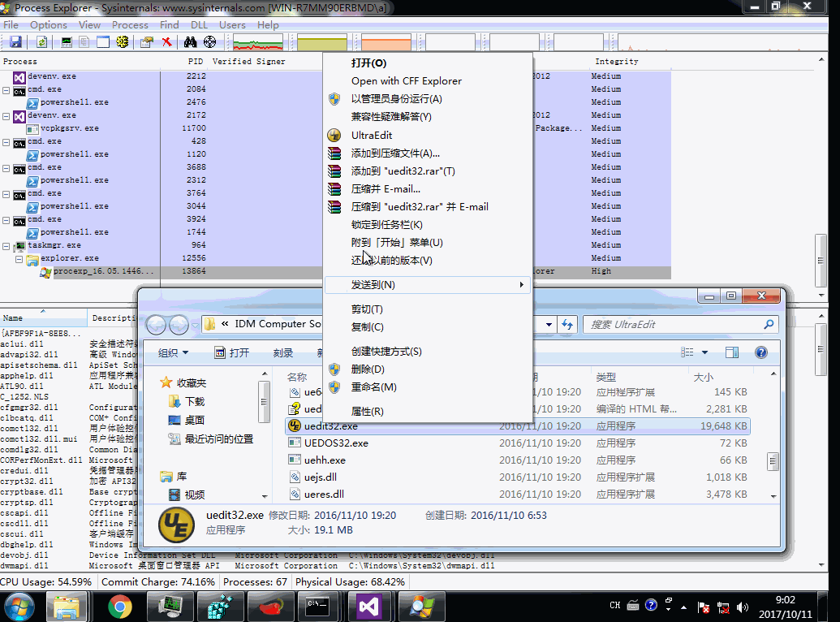
Task: Open the 组织 dropdown menu
Action: (173, 353)
